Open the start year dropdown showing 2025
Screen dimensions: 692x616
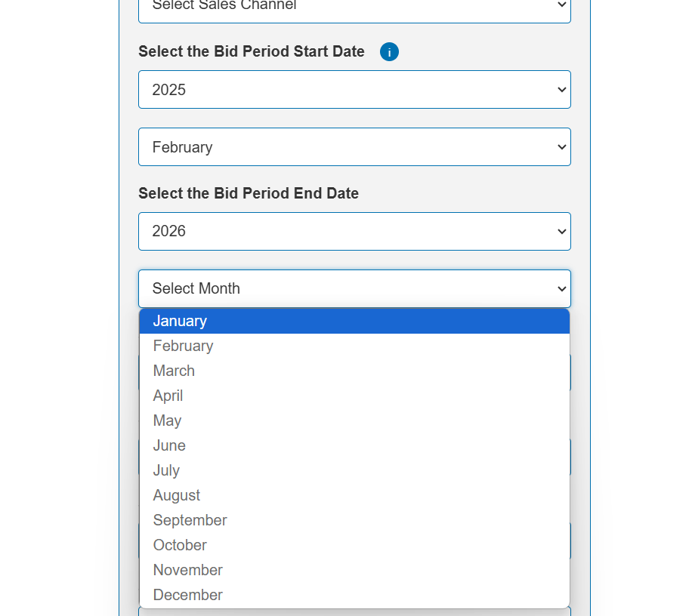[354, 90]
